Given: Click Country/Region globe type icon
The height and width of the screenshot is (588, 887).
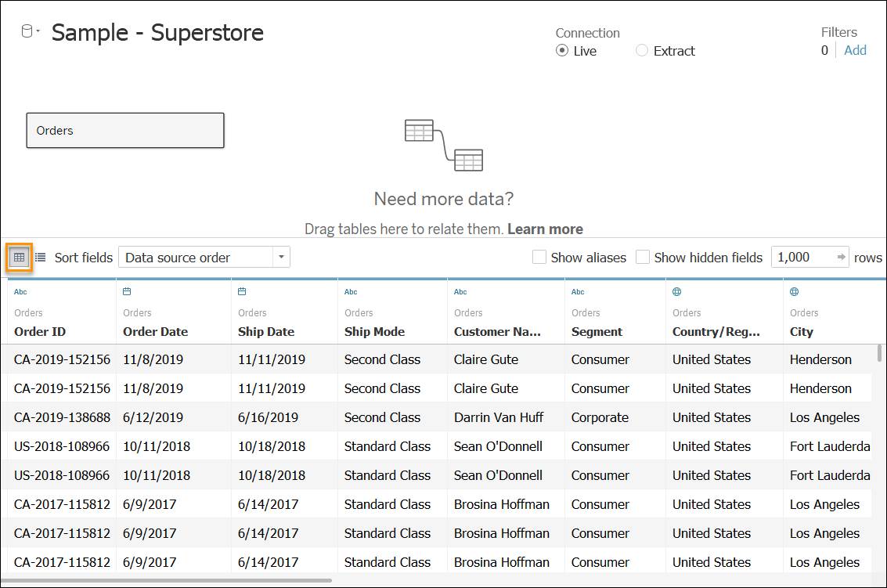Looking at the screenshot, I should point(676,291).
